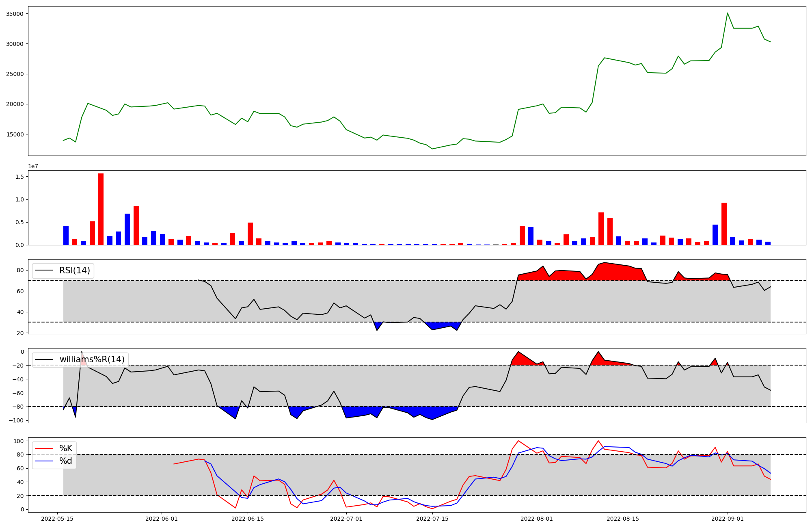Click the %K legend entry
This screenshot has height=528, width=812.
pyautogui.click(x=66, y=448)
